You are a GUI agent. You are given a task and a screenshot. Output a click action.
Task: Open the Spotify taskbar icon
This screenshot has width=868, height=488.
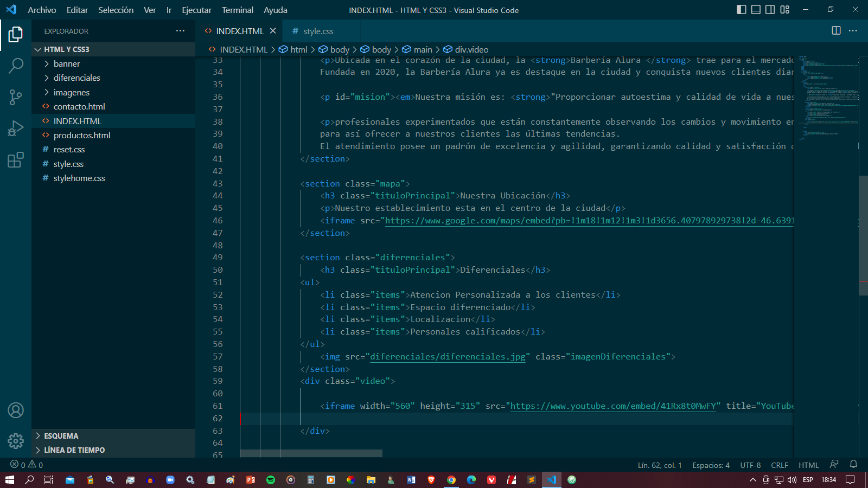(271, 480)
